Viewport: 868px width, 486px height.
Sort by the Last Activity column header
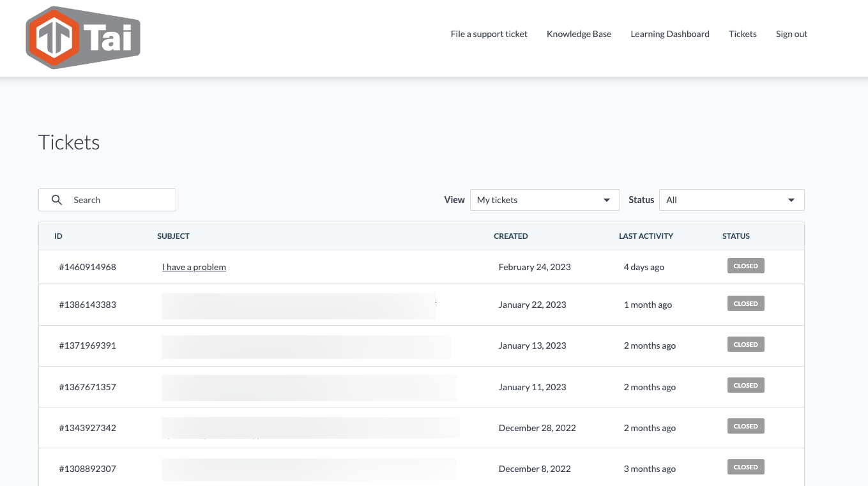tap(646, 236)
